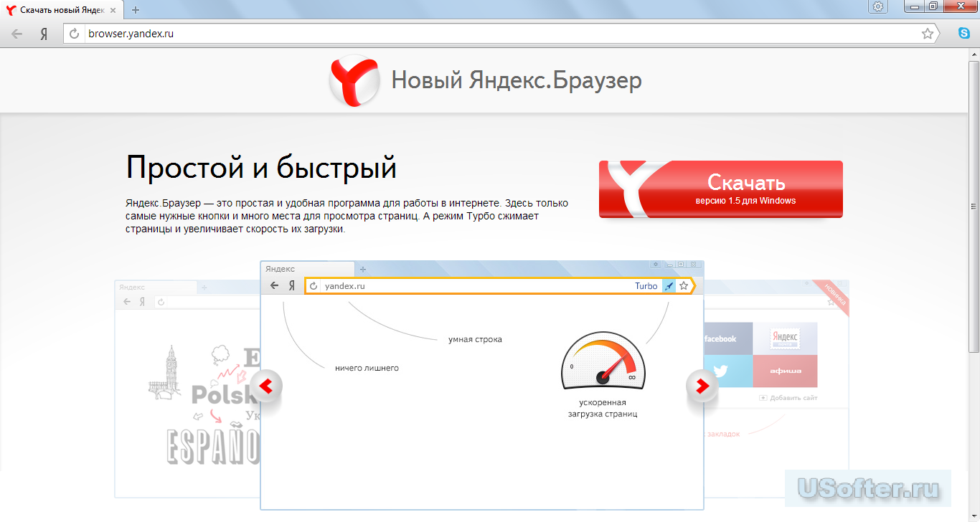Click the reload icon in the demo address bar
Image resolution: width=980 pixels, height=522 pixels.
[313, 286]
